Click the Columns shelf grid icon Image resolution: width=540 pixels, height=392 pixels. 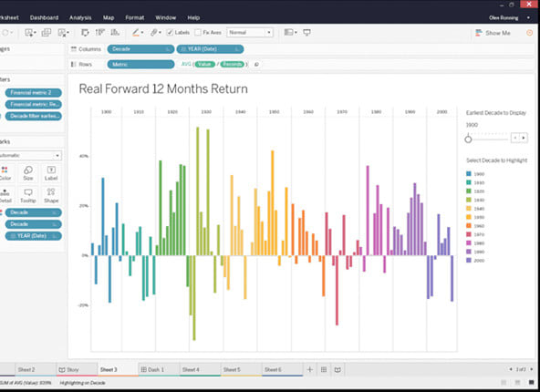point(74,49)
